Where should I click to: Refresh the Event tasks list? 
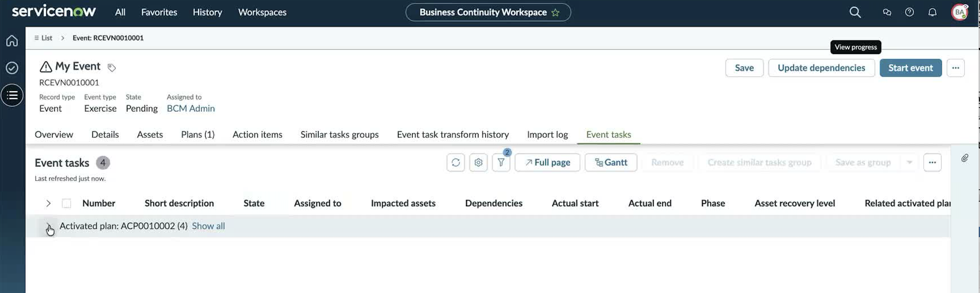(455, 162)
